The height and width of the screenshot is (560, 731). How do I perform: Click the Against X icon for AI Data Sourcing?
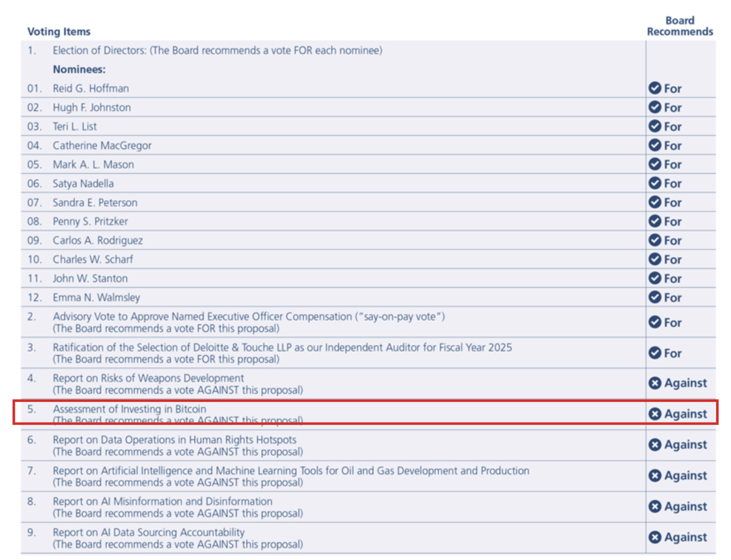(x=655, y=538)
